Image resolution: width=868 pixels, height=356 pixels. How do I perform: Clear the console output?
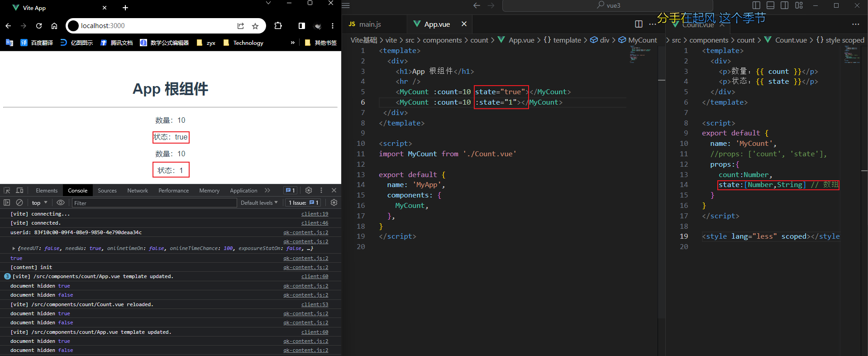[19, 202]
